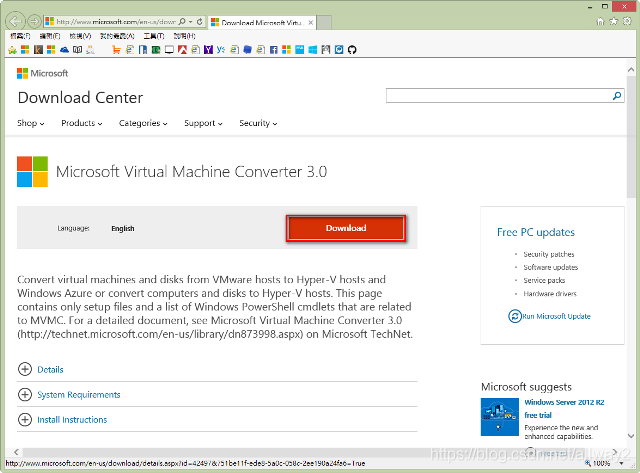The height and width of the screenshot is (473, 640).
Task: Expand the Install Instructions section
Action: coord(62,420)
